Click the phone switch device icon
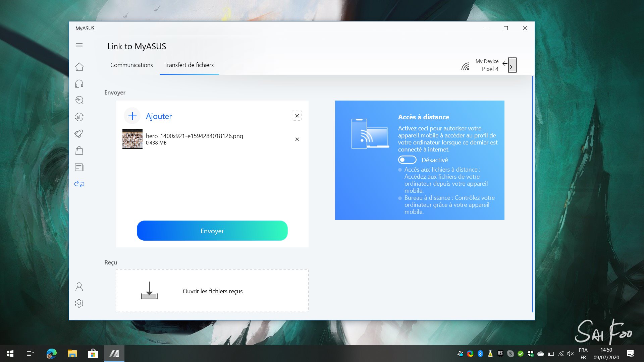Image resolution: width=644 pixels, height=362 pixels. click(510, 65)
